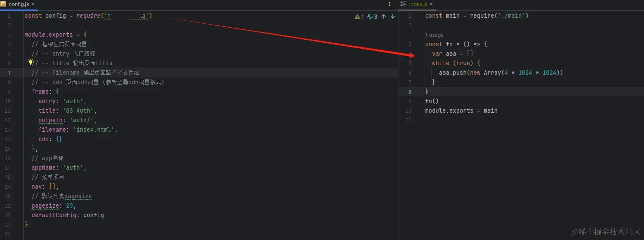This screenshot has height=240, width=644.
Task: Open the '1 usage' hint in index.js
Action: click(434, 35)
